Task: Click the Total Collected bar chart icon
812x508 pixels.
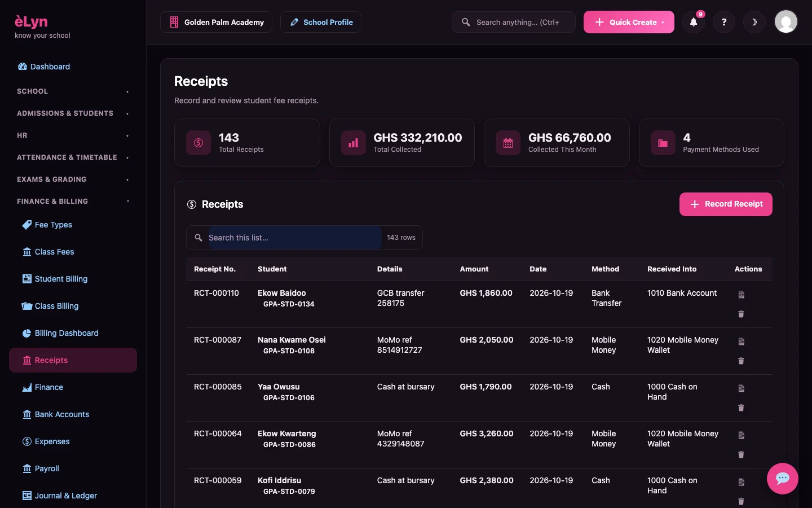Action: (354, 143)
